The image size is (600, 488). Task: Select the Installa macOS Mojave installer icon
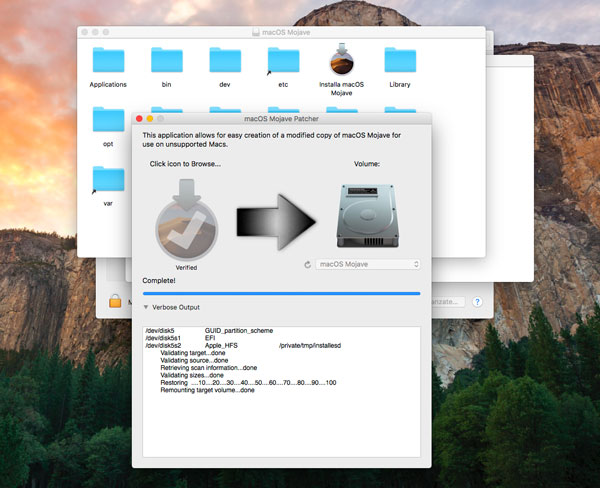[342, 59]
